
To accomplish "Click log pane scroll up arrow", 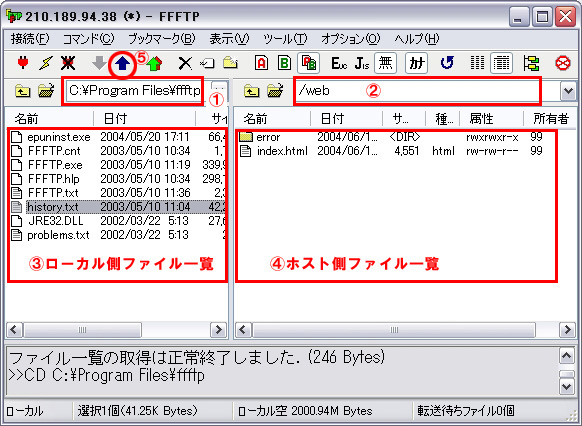I will click(x=567, y=356).
